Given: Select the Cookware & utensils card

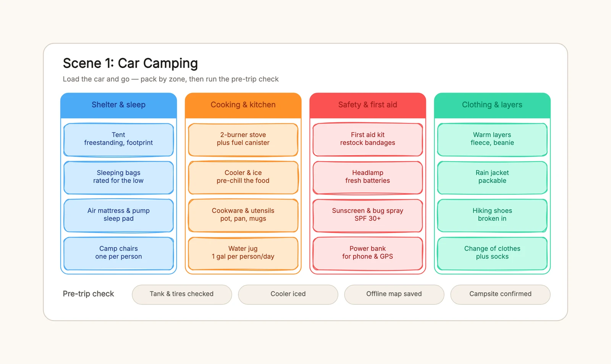Looking at the screenshot, I should [x=243, y=215].
